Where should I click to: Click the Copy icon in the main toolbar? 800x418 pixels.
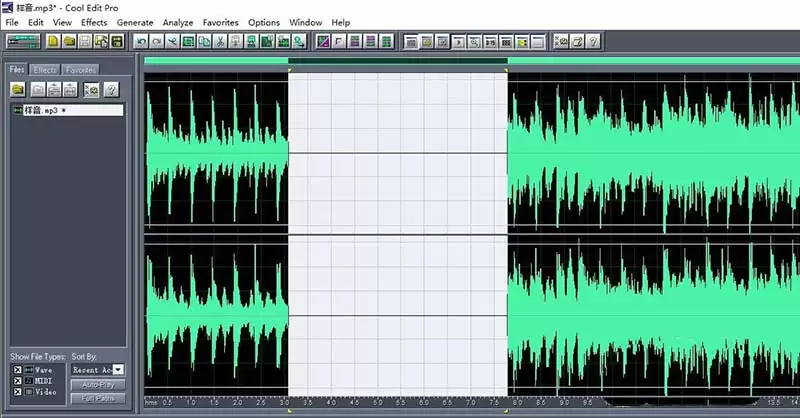click(204, 41)
